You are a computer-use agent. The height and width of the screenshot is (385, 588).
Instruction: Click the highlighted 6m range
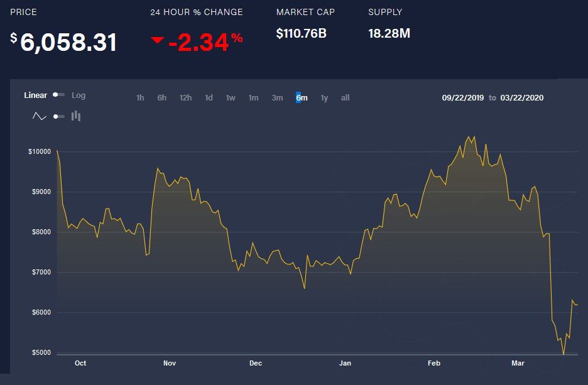point(302,97)
